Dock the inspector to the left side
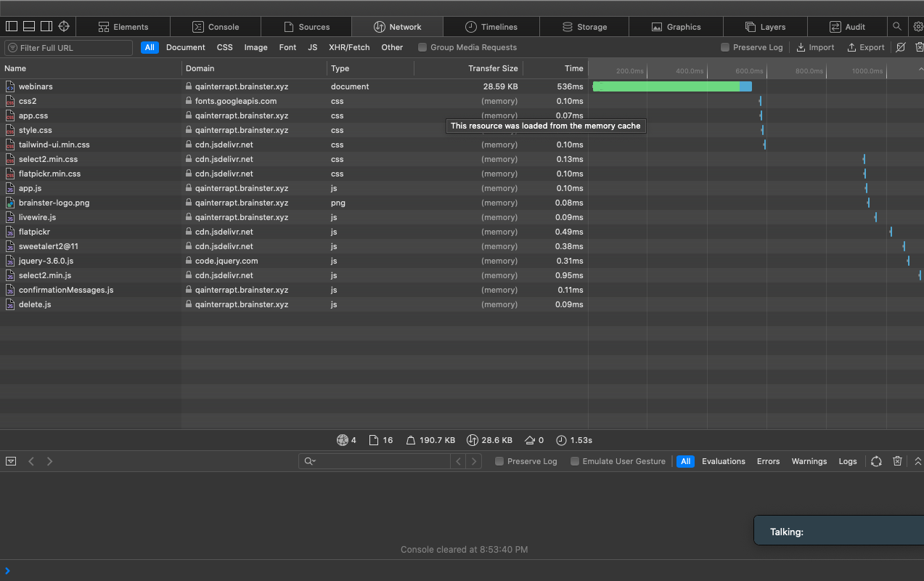924x581 pixels. [12, 26]
